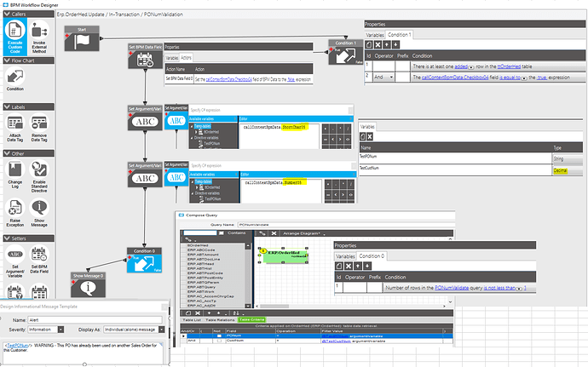This screenshot has height=367, width=588.
Task: Toggle Not checkbox in CustNum criteria row
Action: tap(219, 341)
